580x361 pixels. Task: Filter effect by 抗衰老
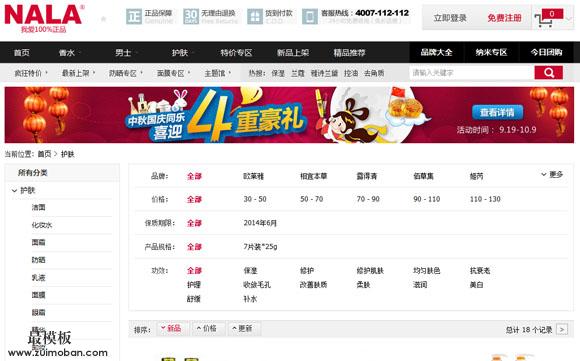pyautogui.click(x=480, y=271)
